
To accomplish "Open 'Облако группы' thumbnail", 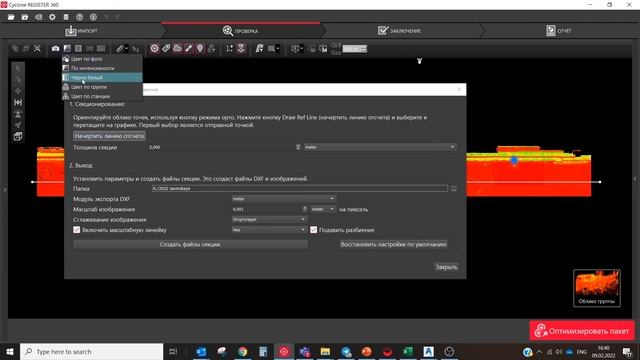I will [597, 288].
